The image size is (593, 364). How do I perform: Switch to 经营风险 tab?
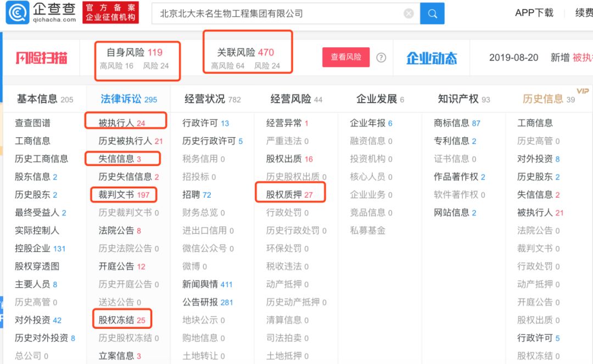296,99
